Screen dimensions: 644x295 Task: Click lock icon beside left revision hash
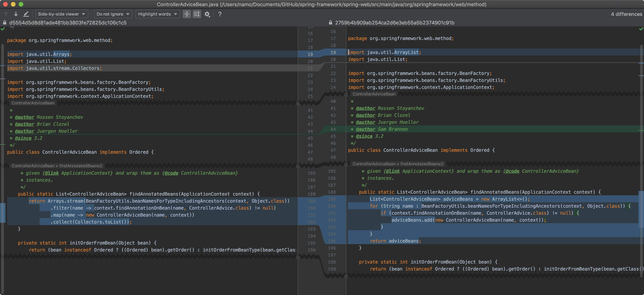click(4, 23)
